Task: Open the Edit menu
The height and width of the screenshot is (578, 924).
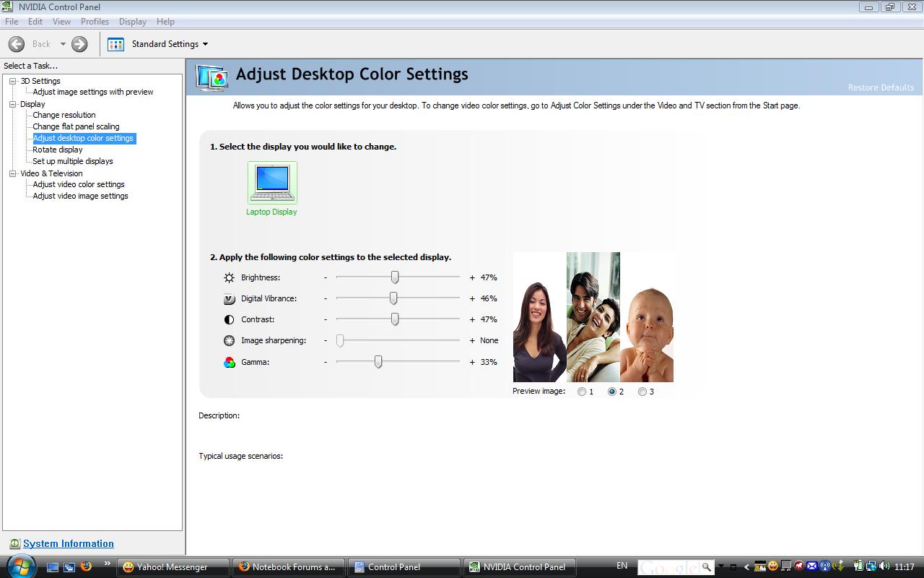Action: pos(35,22)
